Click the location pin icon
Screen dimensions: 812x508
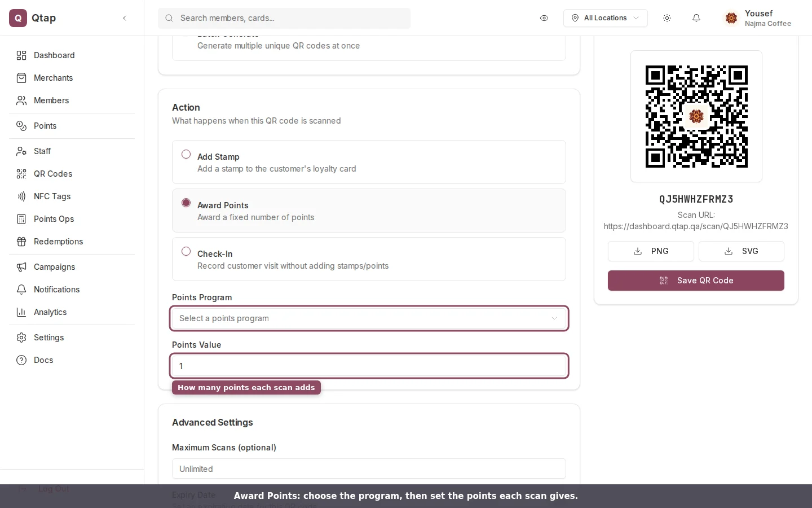click(575, 18)
